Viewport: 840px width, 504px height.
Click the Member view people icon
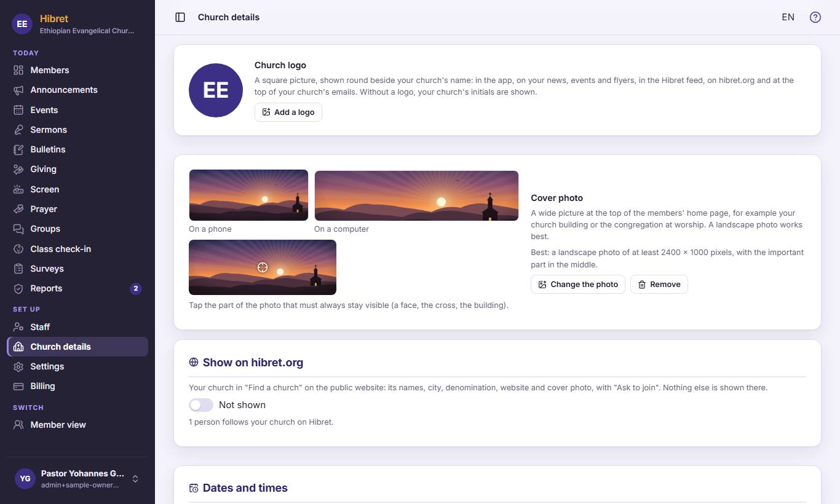coord(18,425)
